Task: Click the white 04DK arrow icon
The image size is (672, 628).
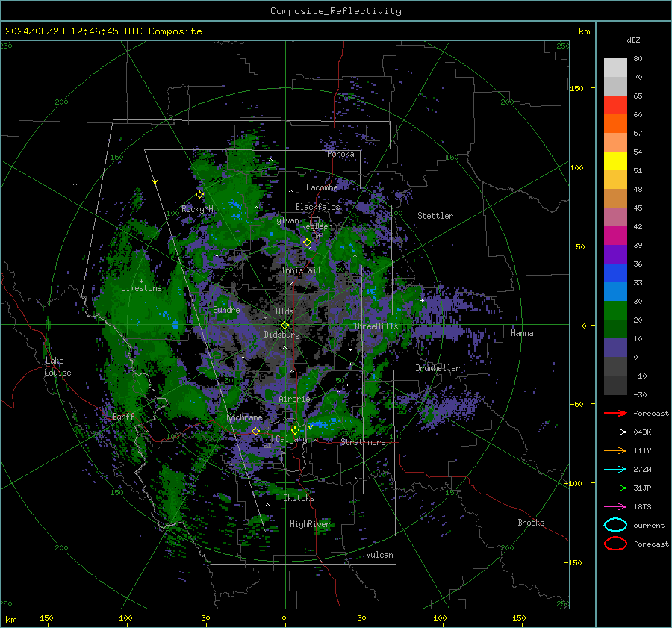Action: tap(615, 432)
